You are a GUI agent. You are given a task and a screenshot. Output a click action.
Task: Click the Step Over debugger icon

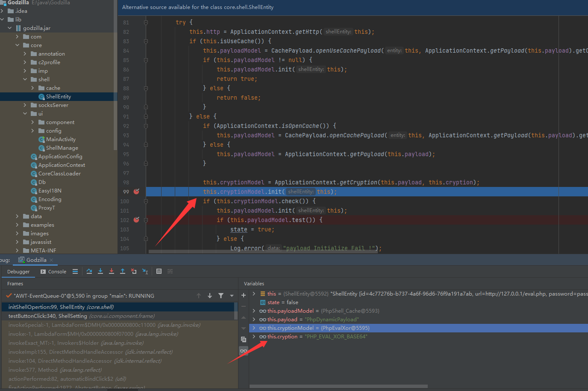click(89, 271)
